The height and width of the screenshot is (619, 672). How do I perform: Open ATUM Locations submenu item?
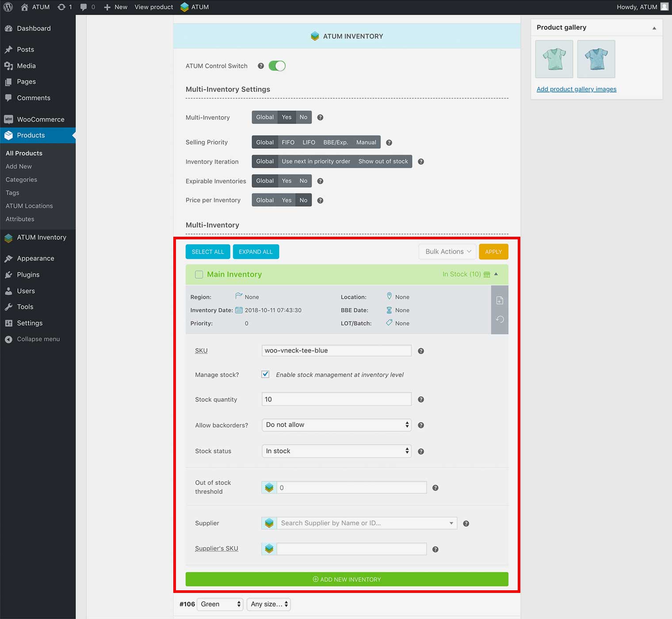tap(29, 206)
